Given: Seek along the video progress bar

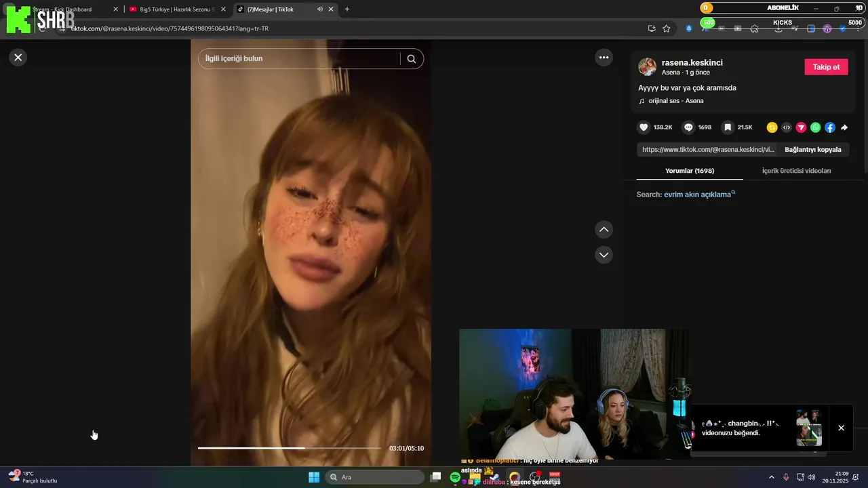Looking at the screenshot, I should [290, 448].
